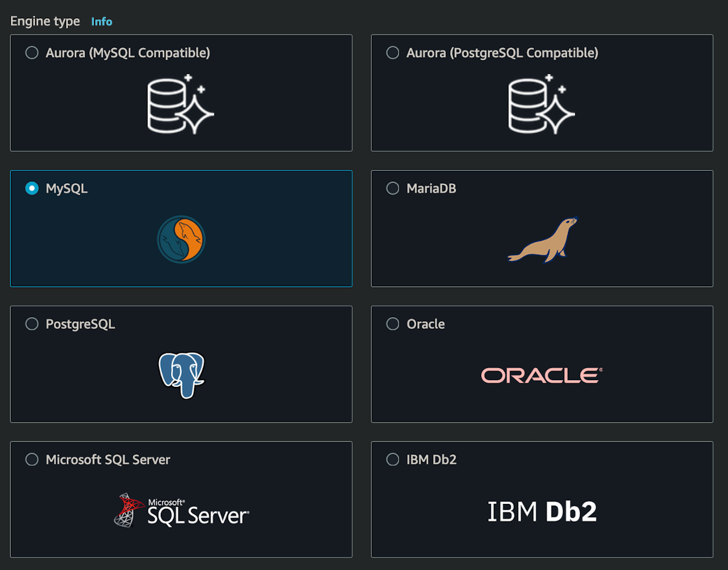This screenshot has width=728, height=570.
Task: Click the "MySQL" label text
Action: point(67,189)
